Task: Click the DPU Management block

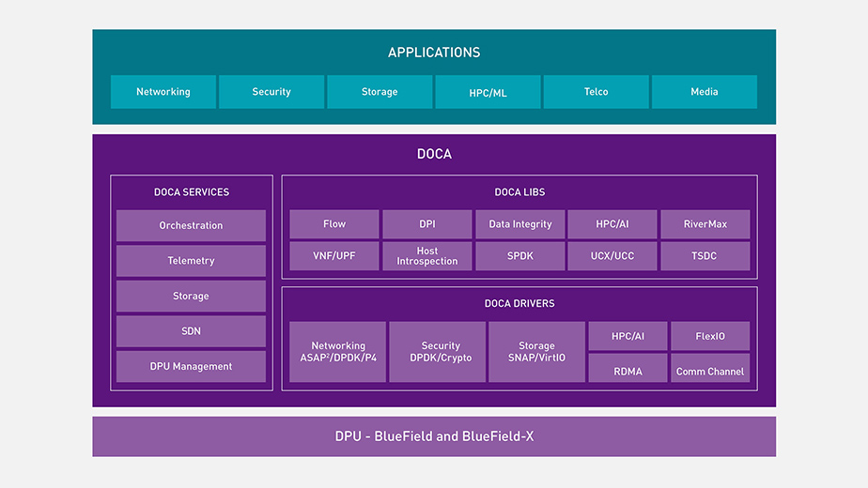Action: point(191,366)
